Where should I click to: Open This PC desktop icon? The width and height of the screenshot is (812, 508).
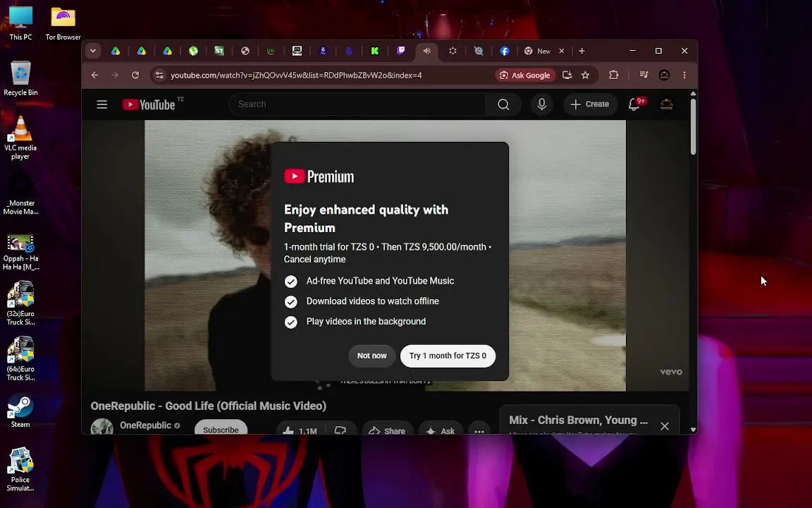pyautogui.click(x=20, y=23)
